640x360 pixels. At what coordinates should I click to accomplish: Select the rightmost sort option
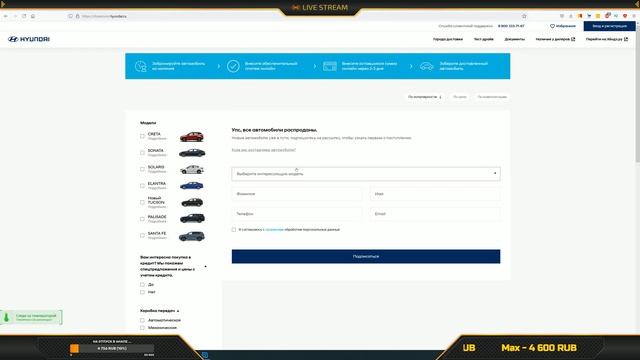[492, 97]
